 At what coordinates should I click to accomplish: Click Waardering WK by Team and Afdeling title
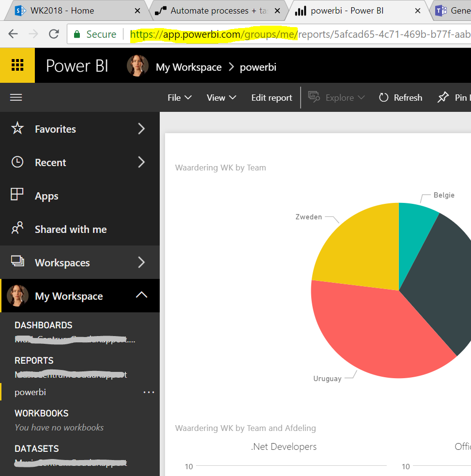pos(245,428)
